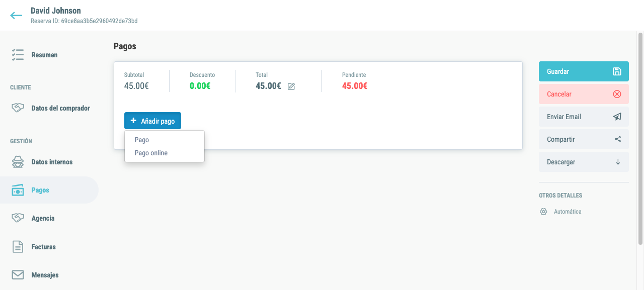Toggle the Añadir pago dropdown button
The image size is (644, 290).
[x=152, y=121]
